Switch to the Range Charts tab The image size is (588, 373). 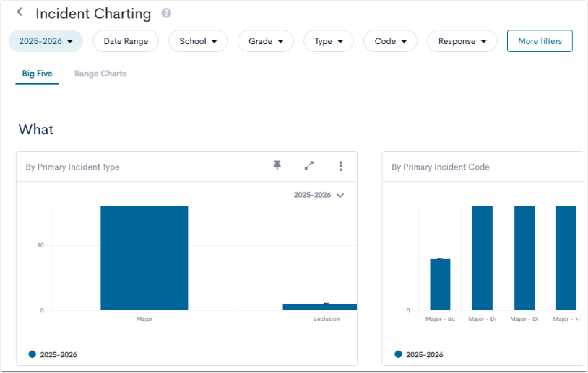tap(100, 74)
